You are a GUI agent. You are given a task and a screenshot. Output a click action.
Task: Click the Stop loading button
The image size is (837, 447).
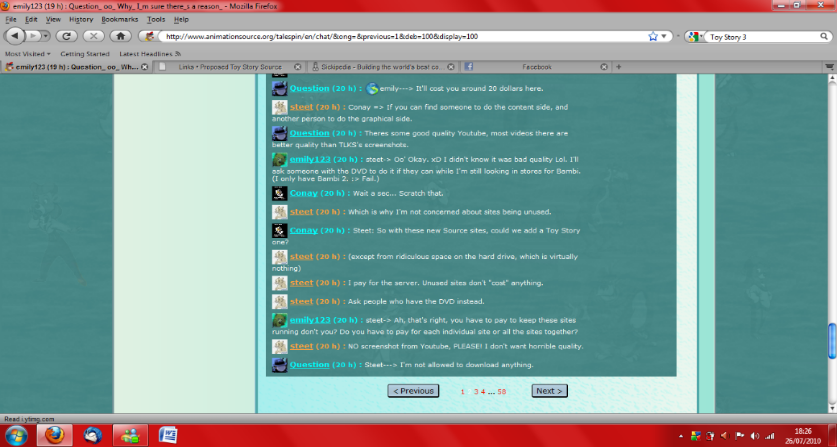point(94,36)
